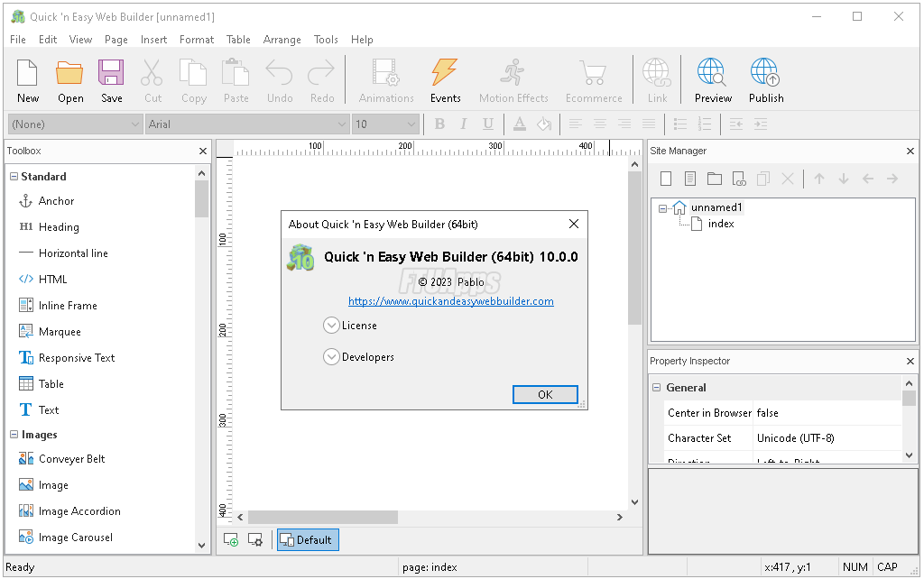
Task: Close the About dialog with X
Action: [x=573, y=224]
